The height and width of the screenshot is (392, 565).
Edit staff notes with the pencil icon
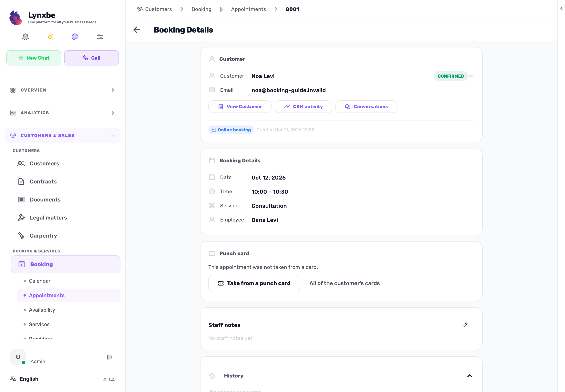tap(465, 325)
